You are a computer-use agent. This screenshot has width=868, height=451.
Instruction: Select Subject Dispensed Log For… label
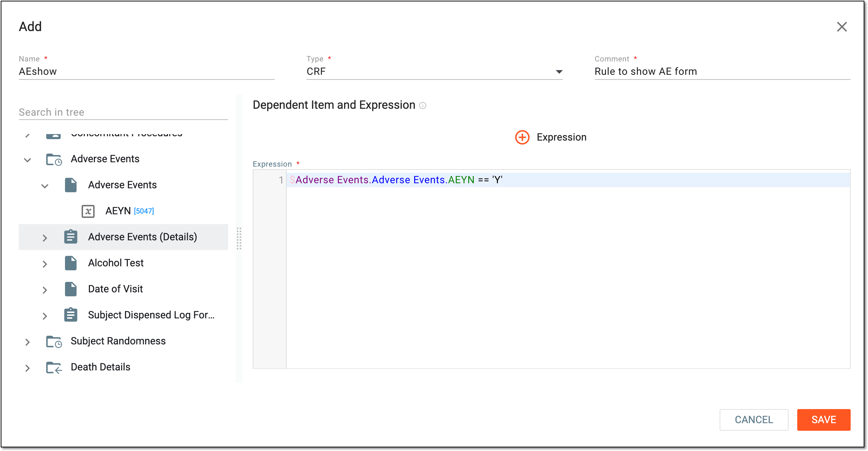tap(151, 315)
